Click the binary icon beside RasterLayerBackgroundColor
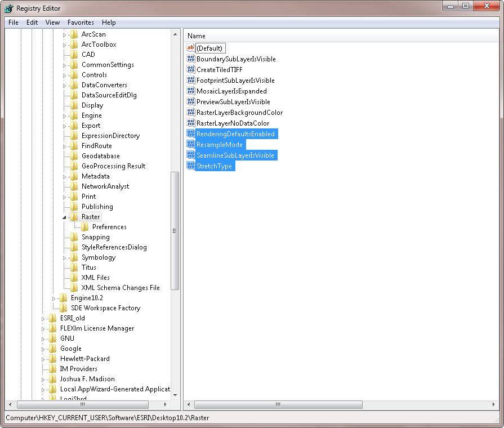The height and width of the screenshot is (428, 504). tap(190, 112)
